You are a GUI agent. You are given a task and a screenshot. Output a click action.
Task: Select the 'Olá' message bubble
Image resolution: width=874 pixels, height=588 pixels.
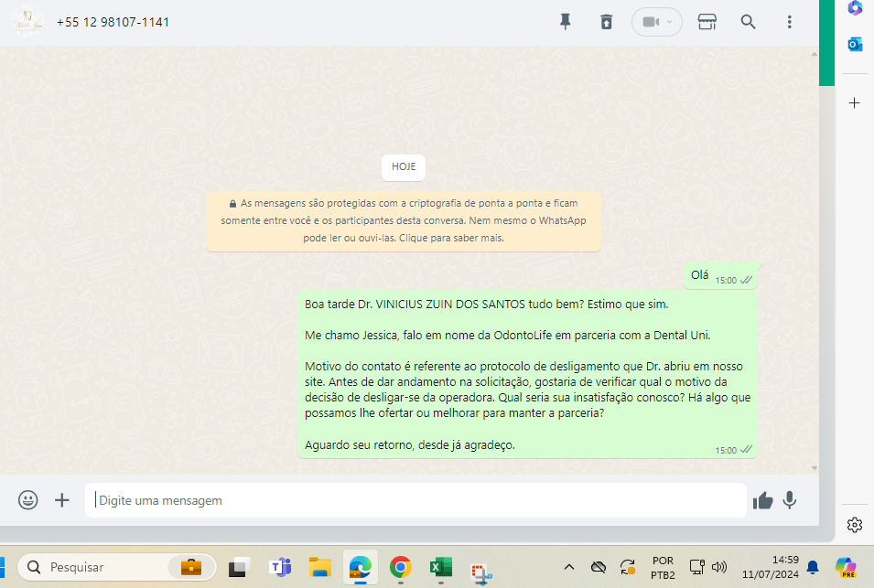tap(720, 275)
